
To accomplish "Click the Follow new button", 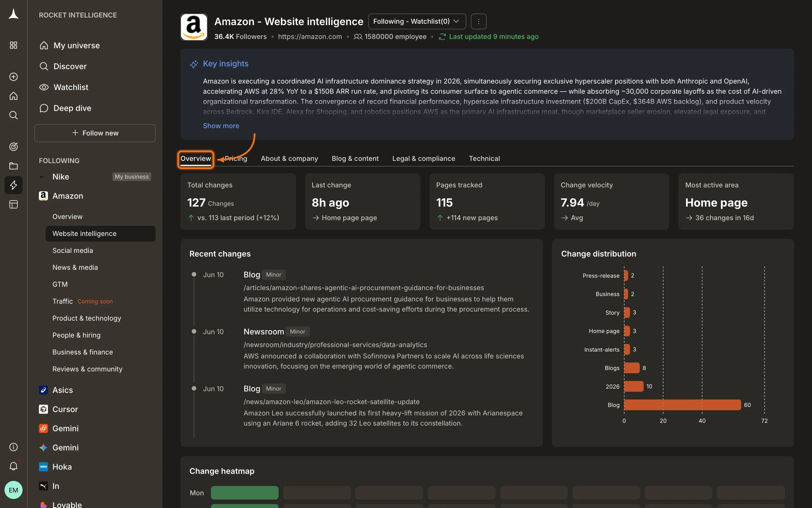I will (95, 133).
